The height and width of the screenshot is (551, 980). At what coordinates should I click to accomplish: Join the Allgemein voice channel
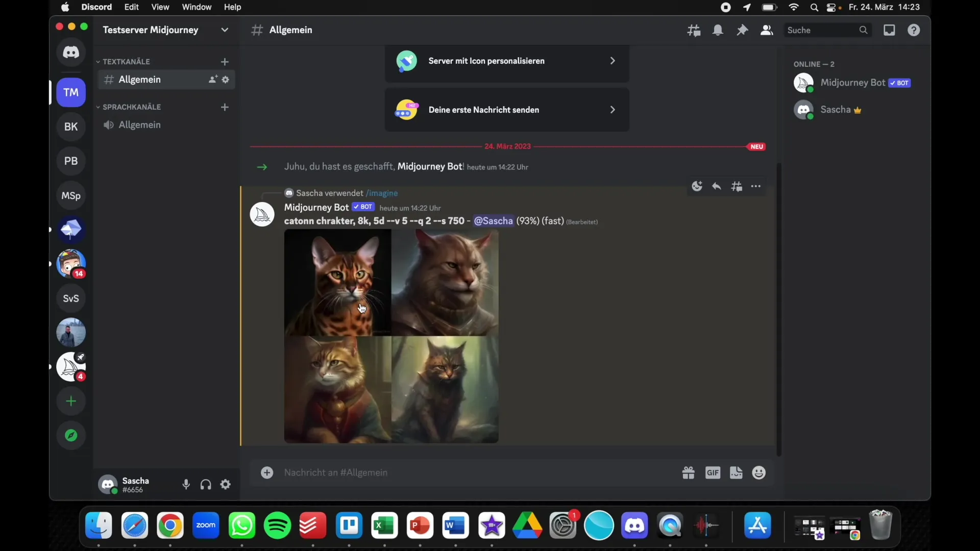(166, 125)
